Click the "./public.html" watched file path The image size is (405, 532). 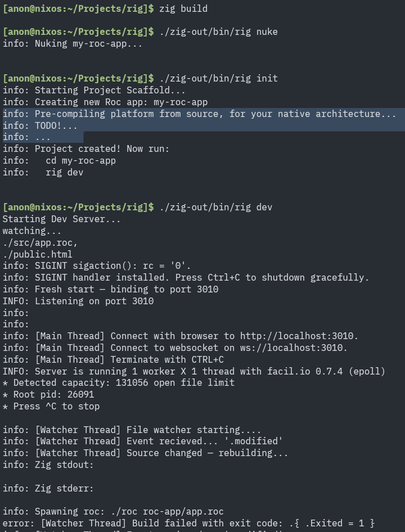38,254
